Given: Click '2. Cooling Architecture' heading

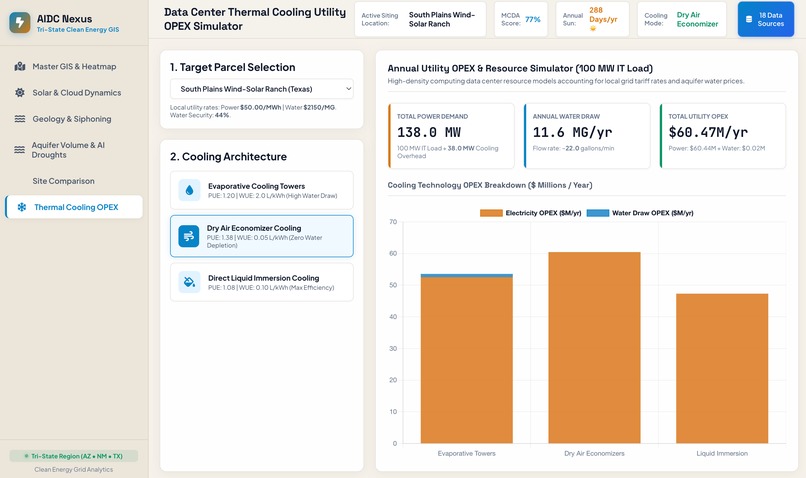Looking at the screenshot, I should click(228, 157).
